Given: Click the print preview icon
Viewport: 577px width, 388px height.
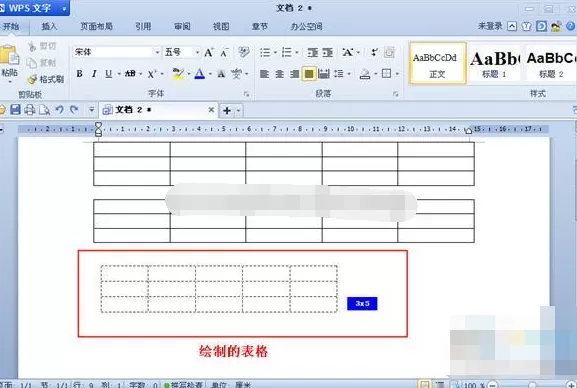Looking at the screenshot, I should tap(45, 110).
